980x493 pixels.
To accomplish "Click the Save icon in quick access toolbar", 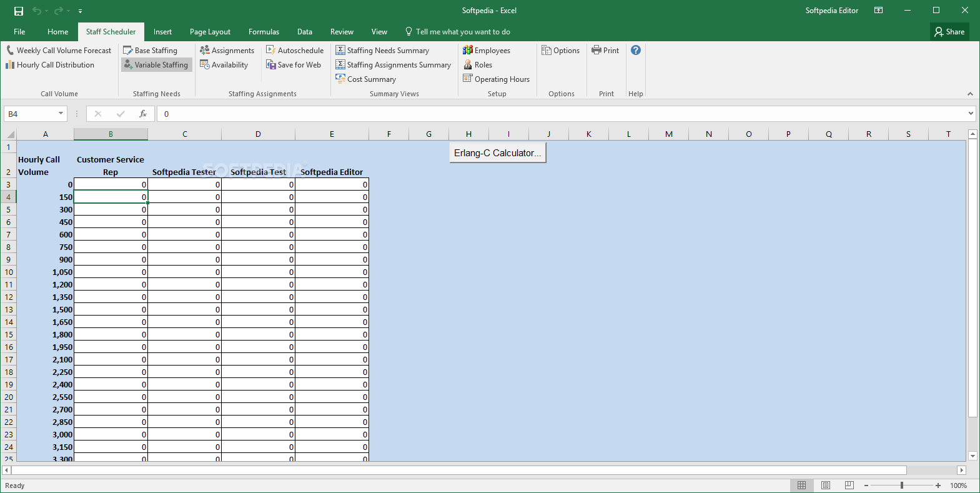I will (19, 11).
